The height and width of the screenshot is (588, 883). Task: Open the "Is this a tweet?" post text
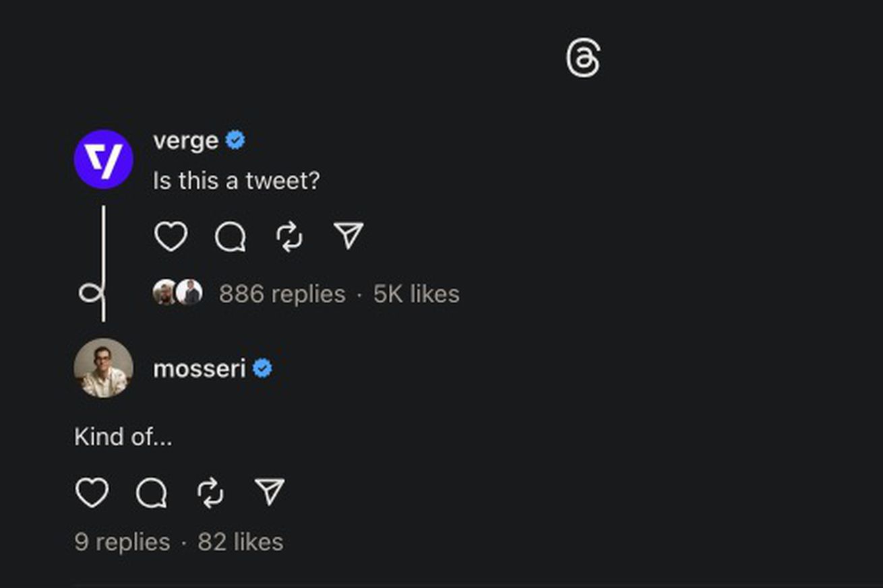[237, 181]
